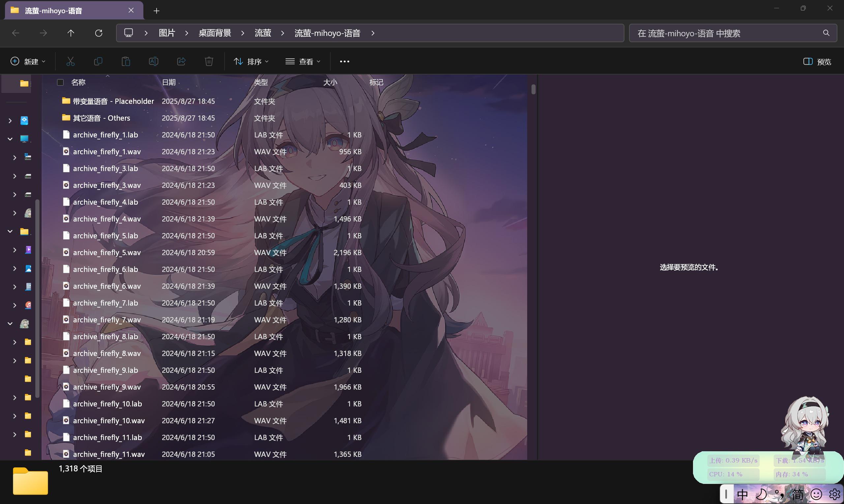The height and width of the screenshot is (504, 844).
Task: Click the Paste clipboard icon
Action: [126, 61]
